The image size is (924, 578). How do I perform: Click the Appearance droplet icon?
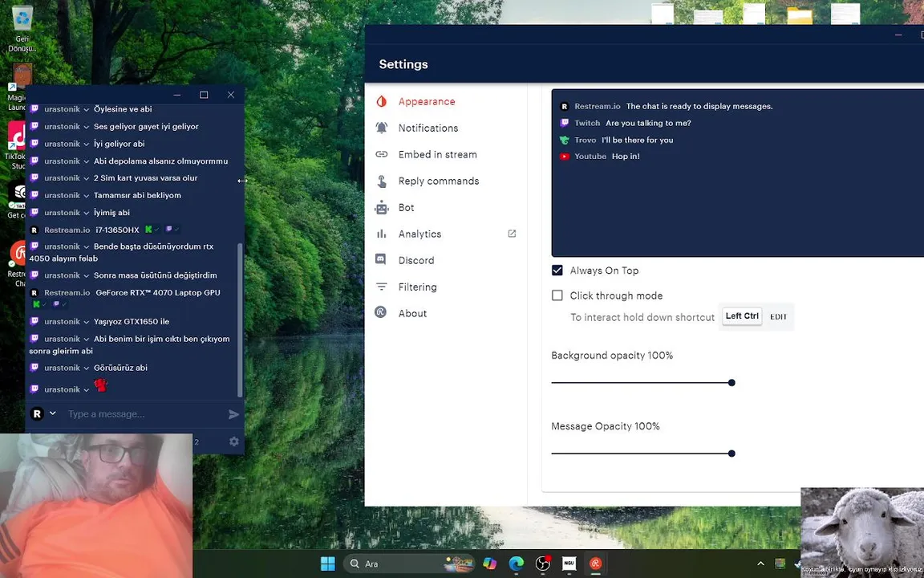381,101
